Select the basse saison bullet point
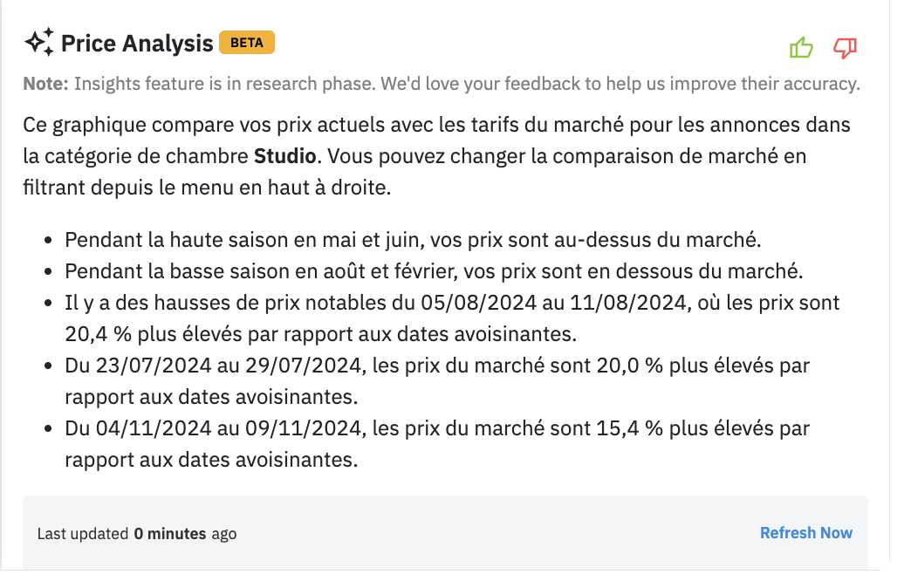904x588 pixels. point(433,271)
